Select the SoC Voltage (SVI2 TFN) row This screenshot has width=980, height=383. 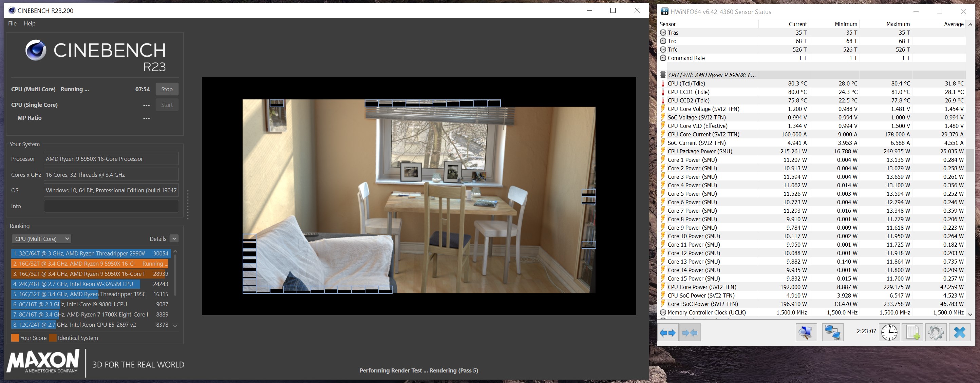click(812, 117)
